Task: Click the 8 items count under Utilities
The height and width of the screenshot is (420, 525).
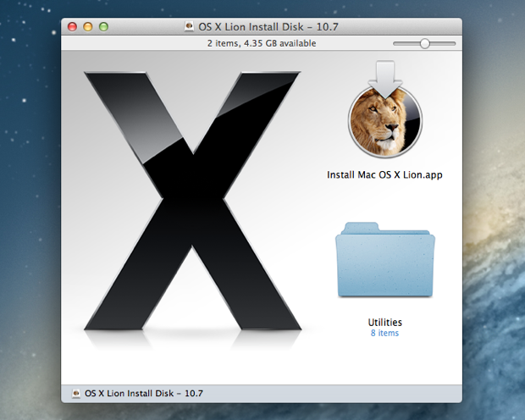Action: coord(384,334)
